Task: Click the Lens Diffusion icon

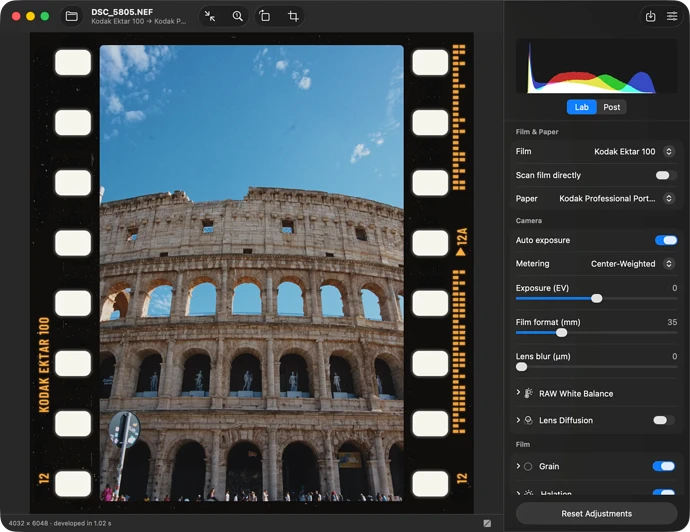Action: pyautogui.click(x=529, y=420)
